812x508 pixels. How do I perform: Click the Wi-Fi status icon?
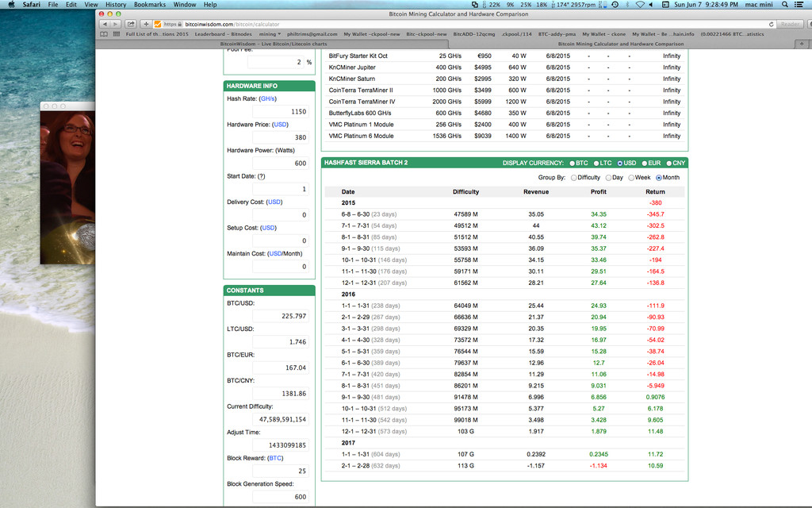[x=640, y=4]
